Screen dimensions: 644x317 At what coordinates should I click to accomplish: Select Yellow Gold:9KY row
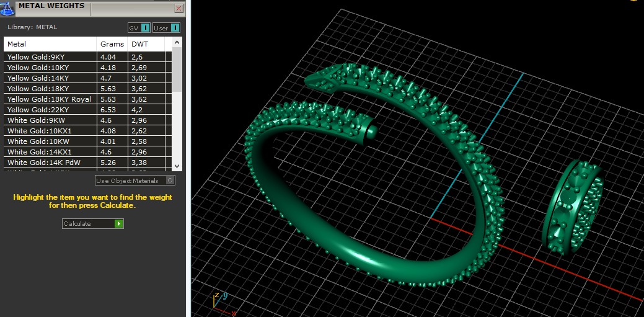87,56
